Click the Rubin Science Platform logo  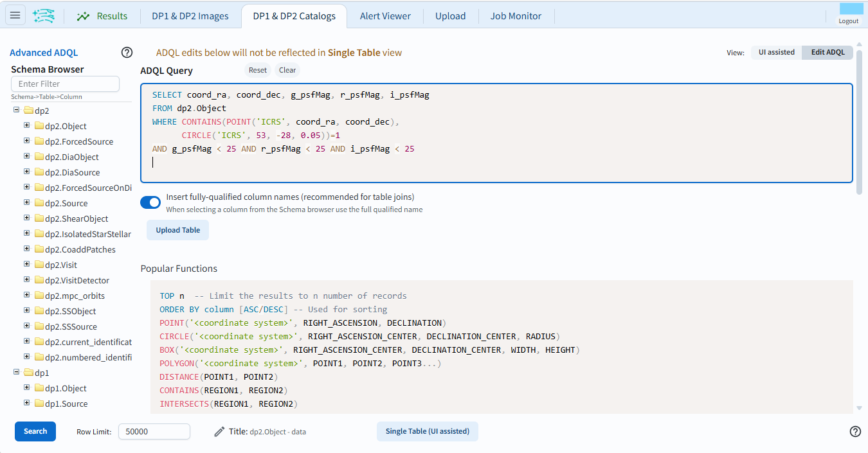click(44, 16)
